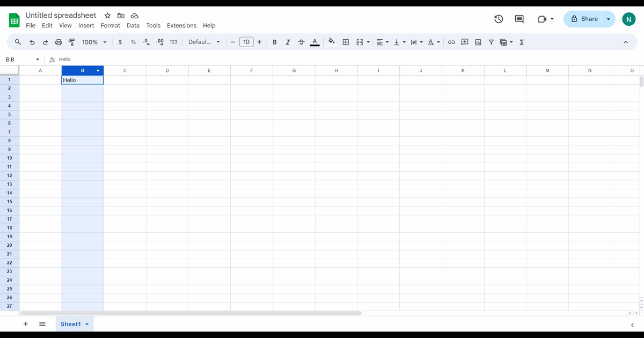644x338 pixels.
Task: Expand the merge cells options arrow
Action: [x=368, y=42]
